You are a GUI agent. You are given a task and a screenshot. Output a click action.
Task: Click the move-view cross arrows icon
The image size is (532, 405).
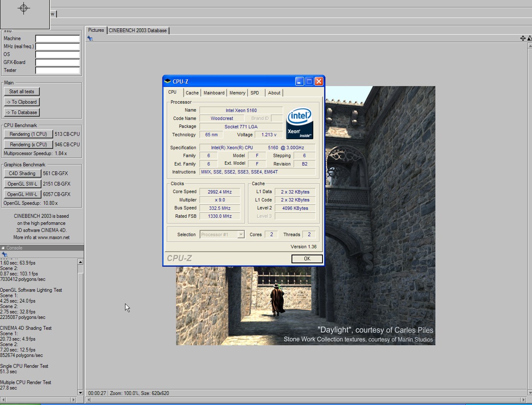pos(523,38)
